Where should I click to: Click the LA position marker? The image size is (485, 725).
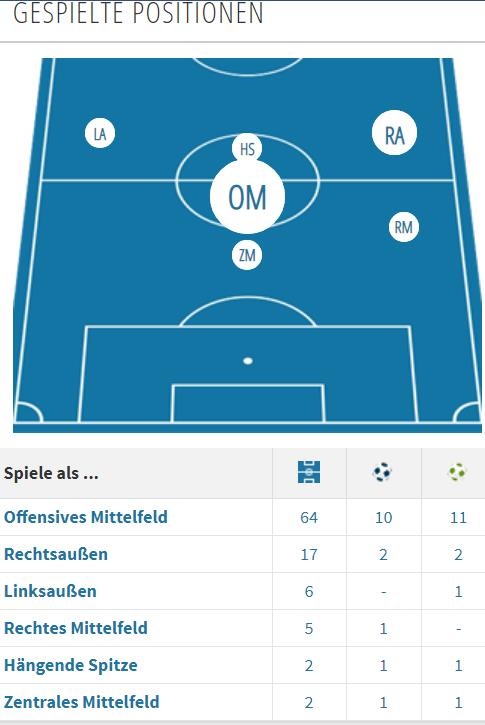pos(100,133)
